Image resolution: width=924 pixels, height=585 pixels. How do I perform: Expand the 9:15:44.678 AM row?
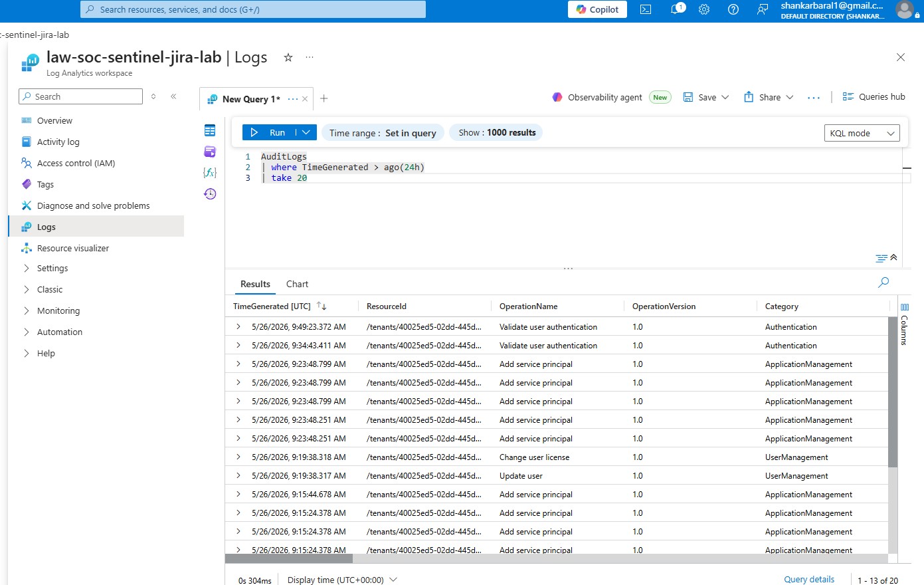pos(238,494)
